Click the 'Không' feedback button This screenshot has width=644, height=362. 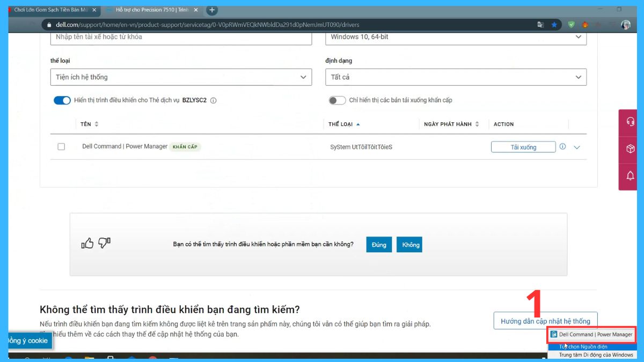coord(411,245)
